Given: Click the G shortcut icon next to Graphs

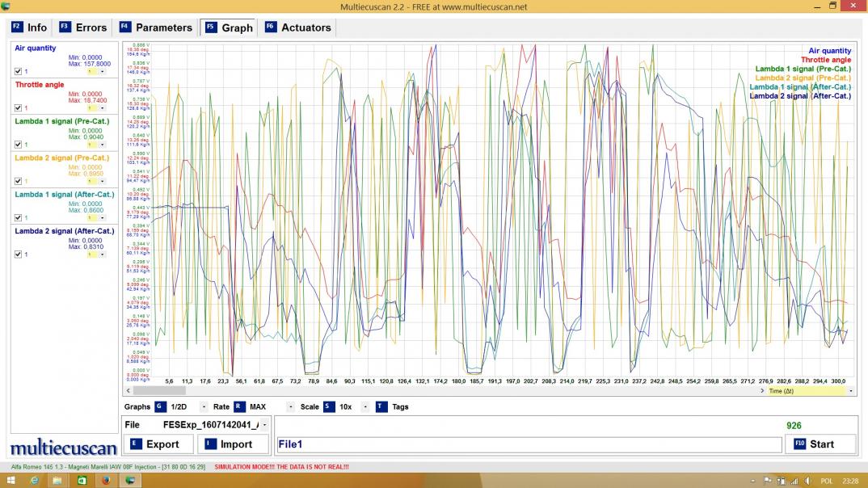Looking at the screenshot, I should tap(160, 406).
